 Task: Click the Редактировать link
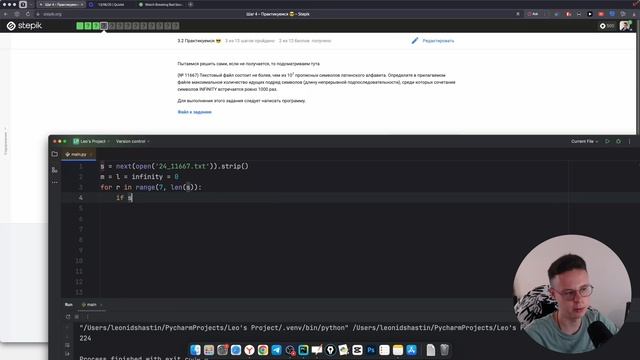(x=438, y=41)
